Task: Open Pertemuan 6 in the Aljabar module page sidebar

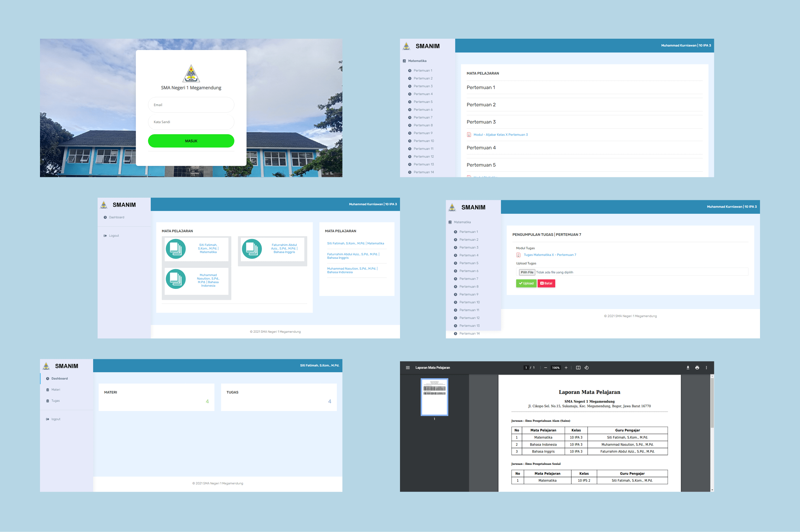Action: point(423,110)
